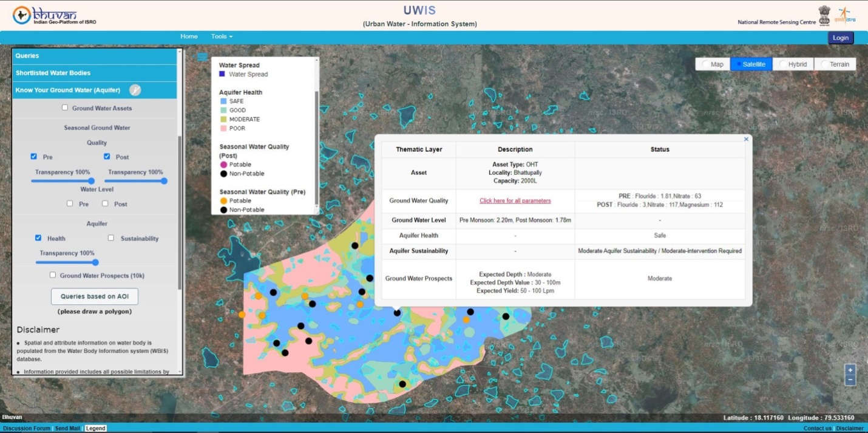
Task: Click the left panel vertical scrollbar
Action: point(180,211)
